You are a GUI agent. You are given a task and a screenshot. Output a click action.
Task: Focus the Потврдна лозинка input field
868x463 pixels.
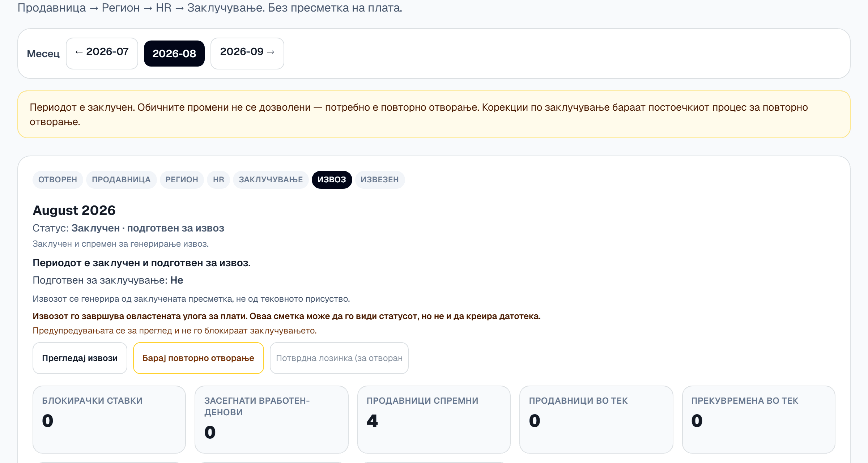click(x=339, y=358)
